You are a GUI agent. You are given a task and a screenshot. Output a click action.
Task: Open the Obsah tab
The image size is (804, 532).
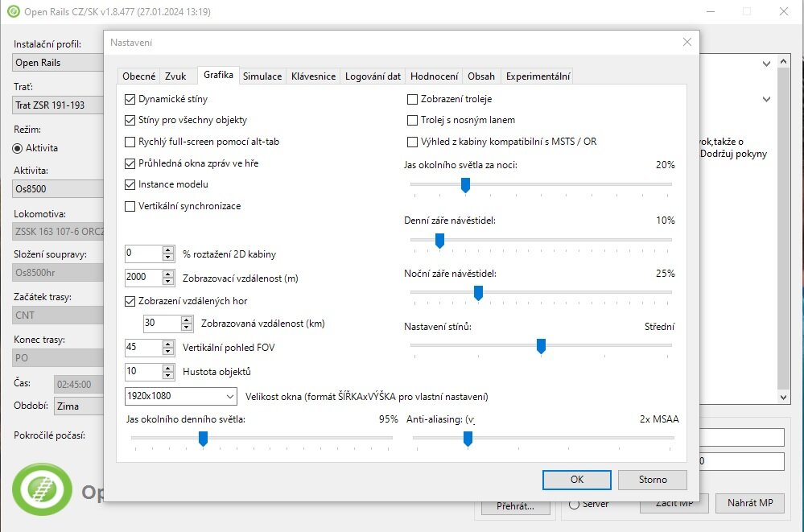pyautogui.click(x=481, y=76)
